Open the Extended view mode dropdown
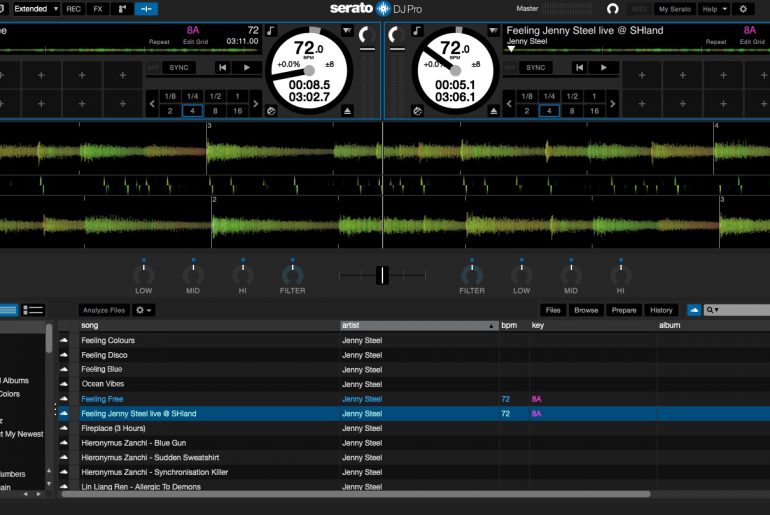Screen dimensions: 770x515 (36, 9)
